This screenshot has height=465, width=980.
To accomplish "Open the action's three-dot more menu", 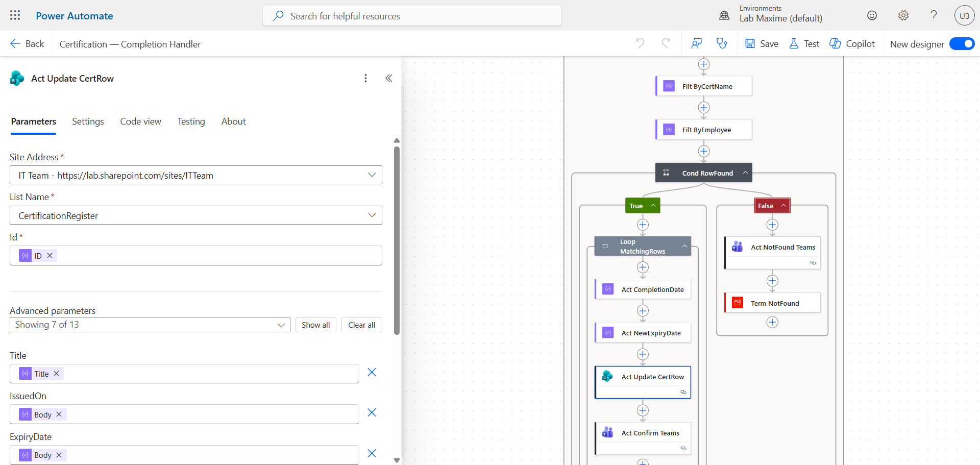I will tap(365, 78).
